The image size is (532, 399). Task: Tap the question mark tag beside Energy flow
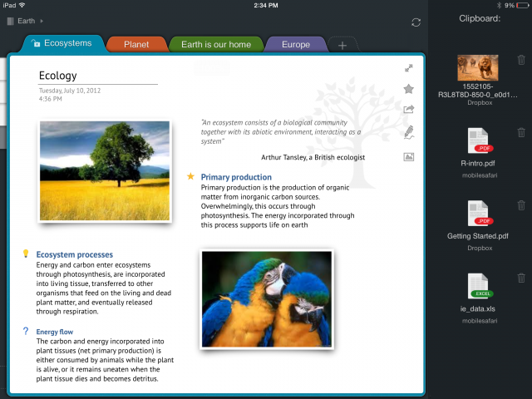[x=26, y=331]
